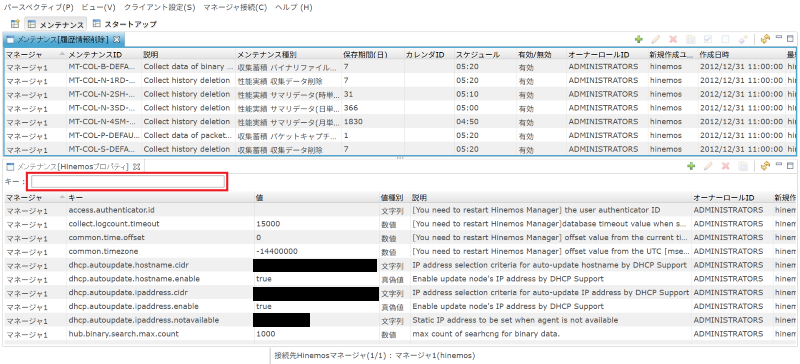Screen dimensions: 800x364
Task: Select the dhcp.autoupdate.ipaddress.notavailable property
Action: click(399, 320)
